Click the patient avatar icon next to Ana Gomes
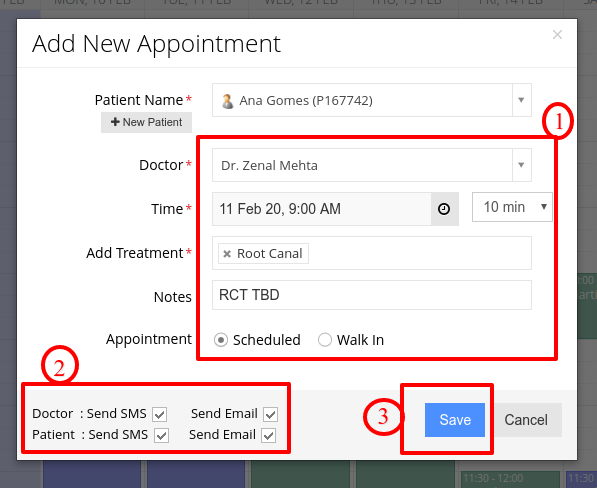This screenshot has height=488, width=597. (x=227, y=101)
